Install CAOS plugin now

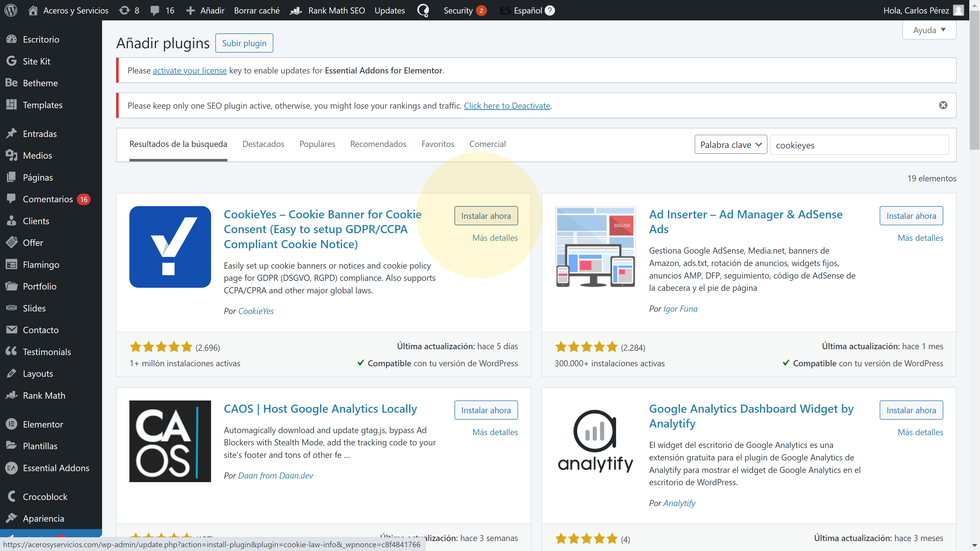[486, 410]
